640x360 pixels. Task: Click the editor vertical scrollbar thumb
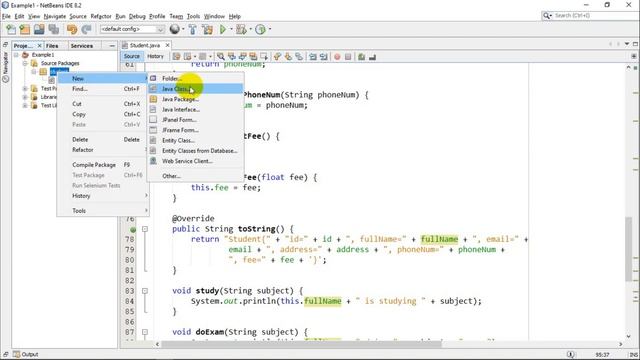click(629, 249)
